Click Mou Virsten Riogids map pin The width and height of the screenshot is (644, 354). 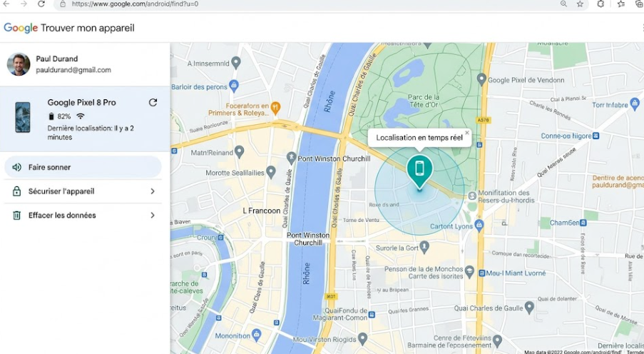[362, 338]
